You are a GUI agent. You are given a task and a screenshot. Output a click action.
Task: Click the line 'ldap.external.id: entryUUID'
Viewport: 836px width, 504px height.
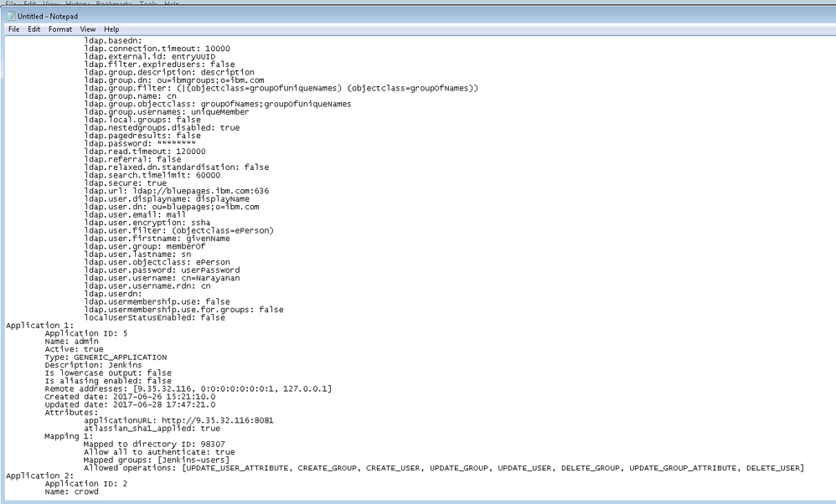pos(150,56)
